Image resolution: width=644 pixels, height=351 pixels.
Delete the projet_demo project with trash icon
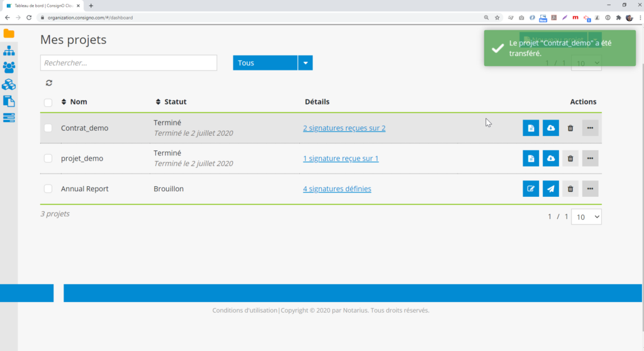point(570,159)
